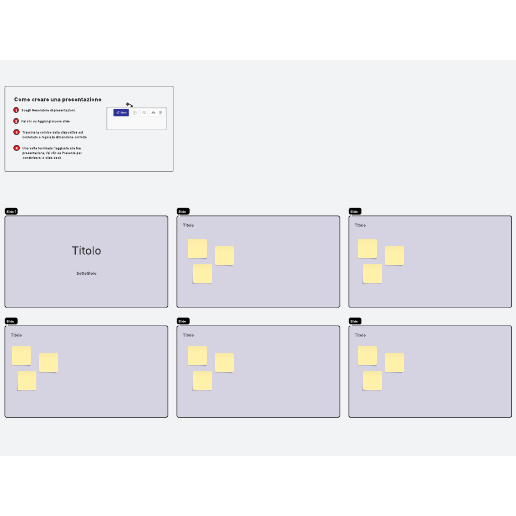
Task: Select the top-left sticky note in the top-middle slide
Action: coord(197,248)
